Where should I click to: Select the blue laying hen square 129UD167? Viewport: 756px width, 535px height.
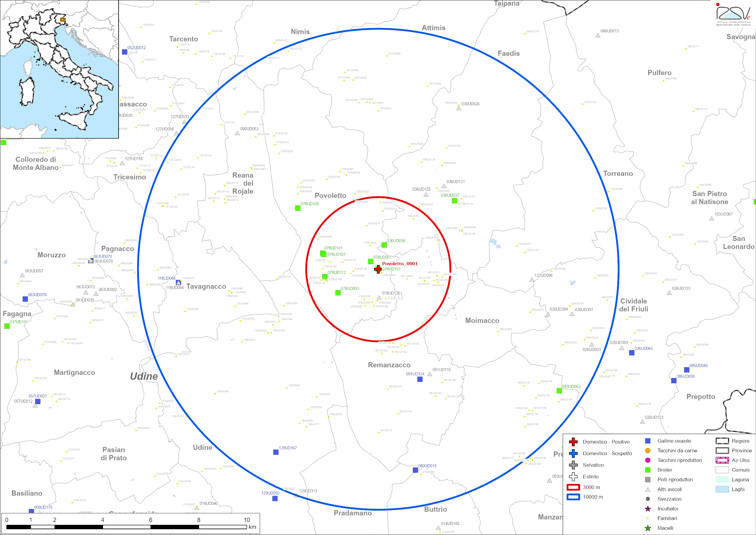pyautogui.click(x=276, y=452)
